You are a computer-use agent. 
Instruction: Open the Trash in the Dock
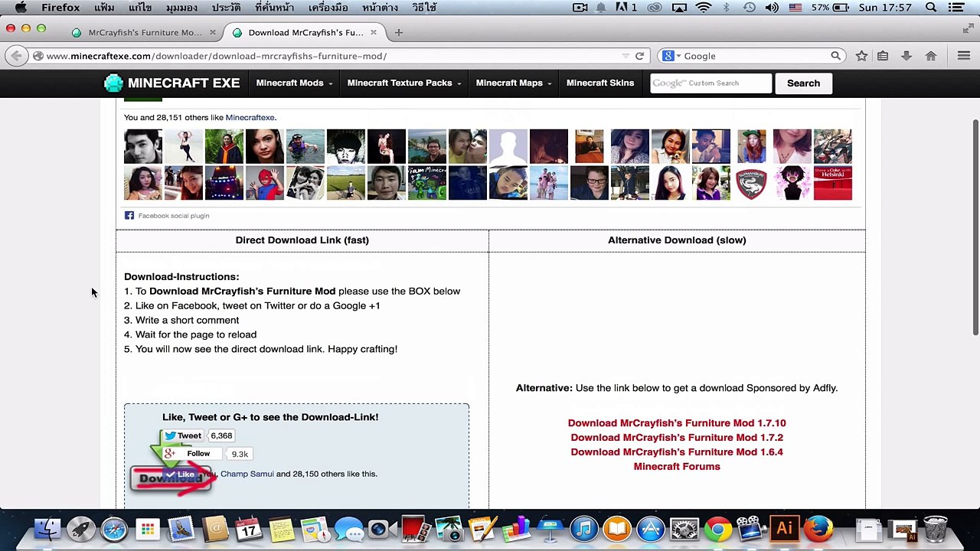click(936, 529)
